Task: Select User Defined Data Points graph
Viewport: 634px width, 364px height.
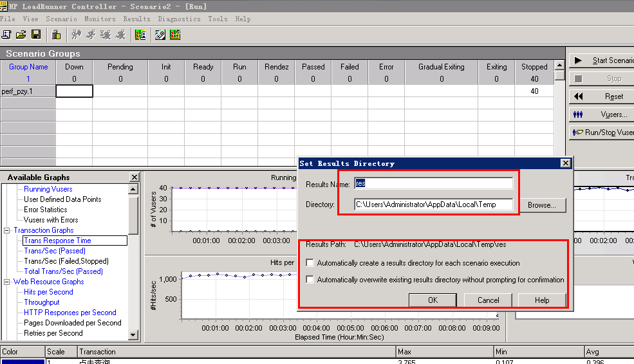Action: tap(62, 199)
